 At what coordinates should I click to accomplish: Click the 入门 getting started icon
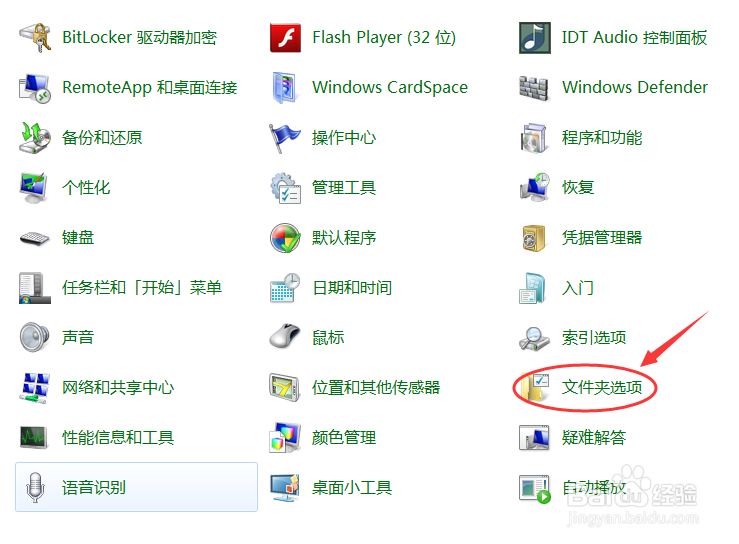tap(533, 288)
